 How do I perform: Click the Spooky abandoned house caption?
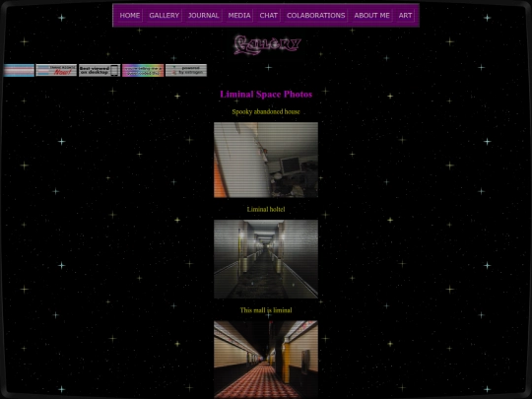(x=266, y=111)
